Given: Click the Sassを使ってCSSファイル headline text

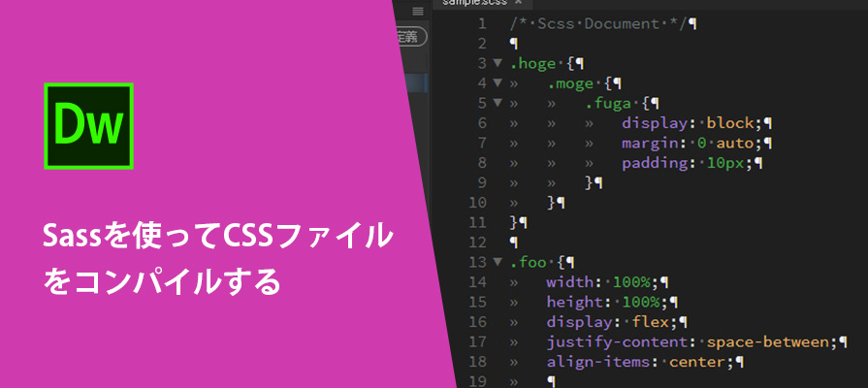Looking at the screenshot, I should point(217,237).
